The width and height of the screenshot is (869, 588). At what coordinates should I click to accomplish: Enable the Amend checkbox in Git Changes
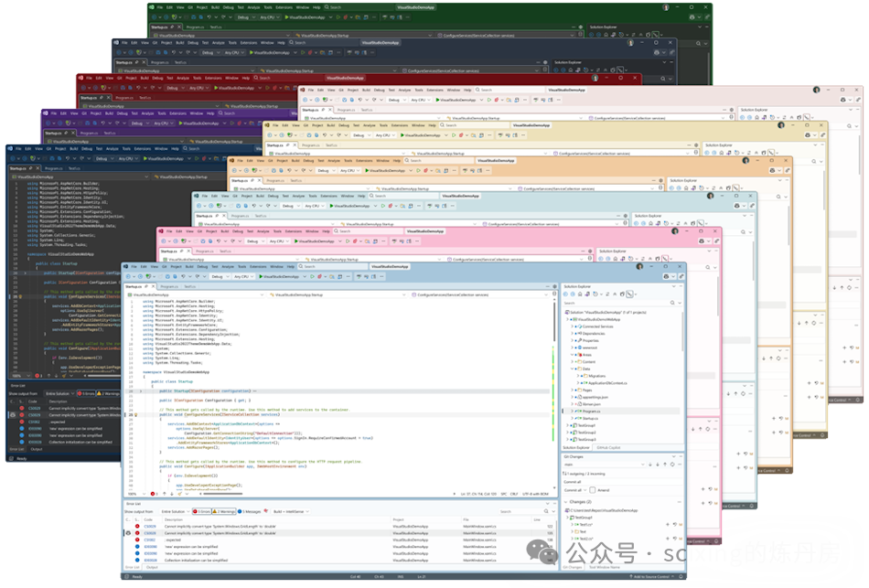click(x=593, y=490)
